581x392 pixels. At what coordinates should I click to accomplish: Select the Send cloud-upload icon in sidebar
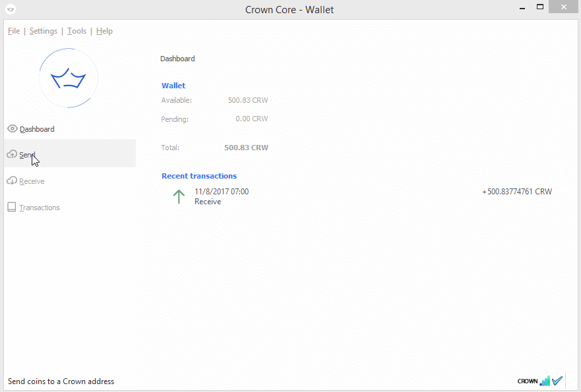click(12, 154)
